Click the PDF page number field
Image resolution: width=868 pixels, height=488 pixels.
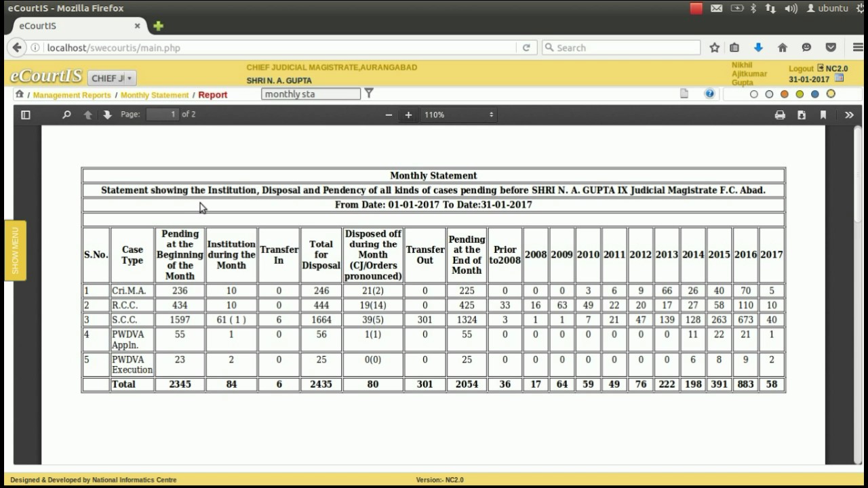tap(163, 115)
